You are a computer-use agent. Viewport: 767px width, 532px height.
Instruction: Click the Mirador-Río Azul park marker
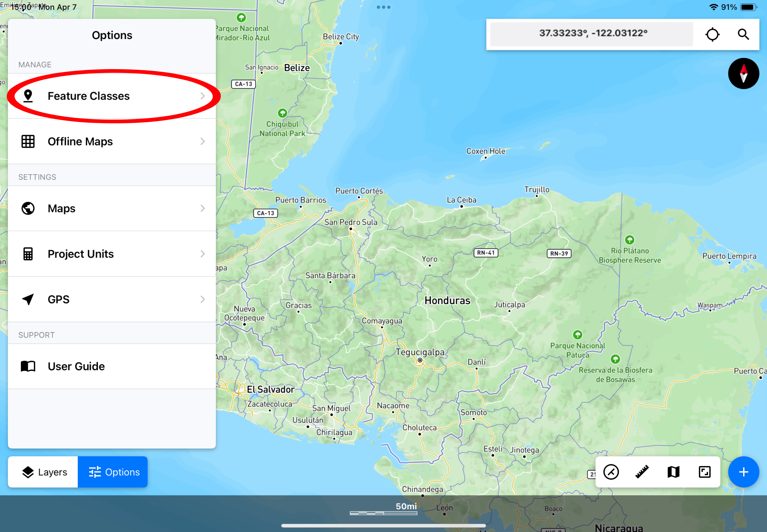click(x=241, y=17)
